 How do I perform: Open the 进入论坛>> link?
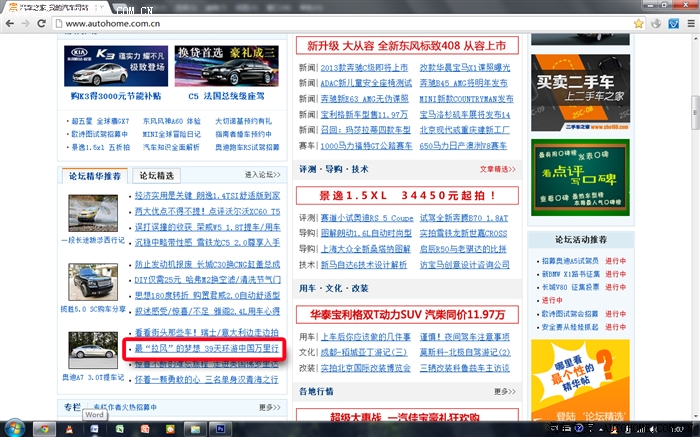267,177
